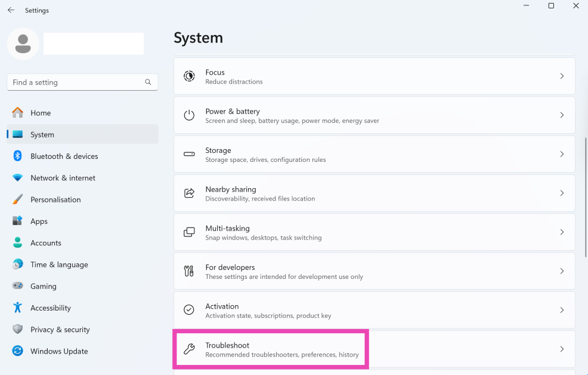Click the Power & battery icon
Viewport: 588px width, 375px height.
(189, 115)
